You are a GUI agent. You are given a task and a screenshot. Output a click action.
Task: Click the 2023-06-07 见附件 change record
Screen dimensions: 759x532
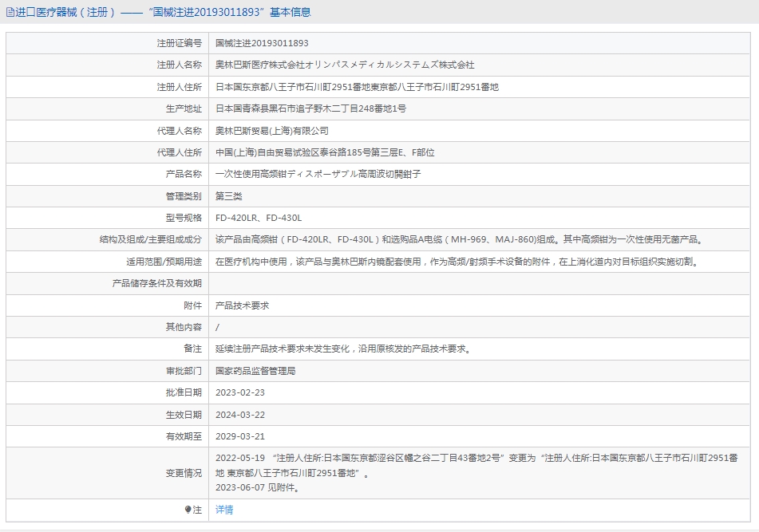tap(257, 487)
